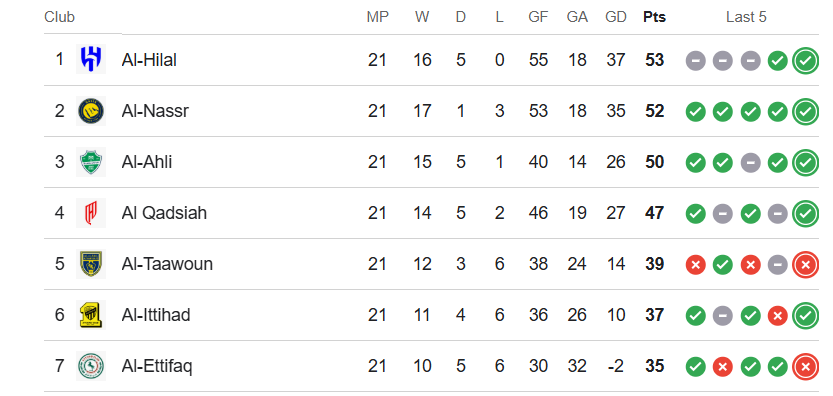
Task: Select the Al Qadsiah red logo
Action: click(x=91, y=213)
